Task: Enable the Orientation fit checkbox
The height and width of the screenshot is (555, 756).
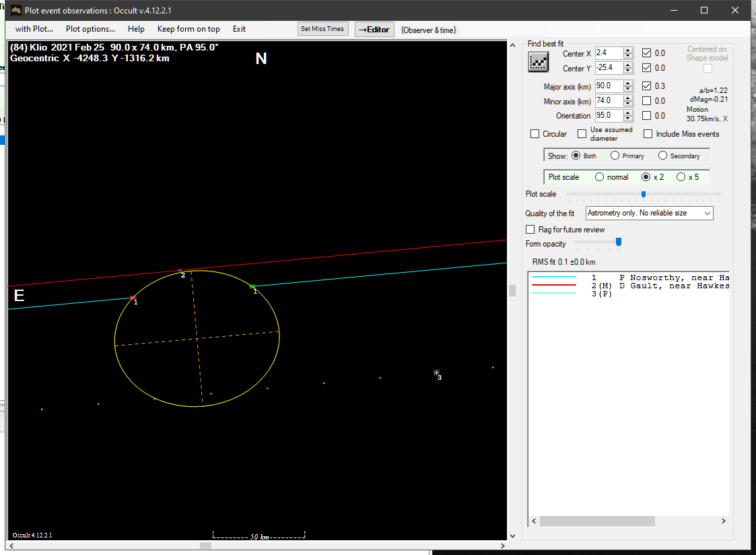Action: pyautogui.click(x=646, y=116)
